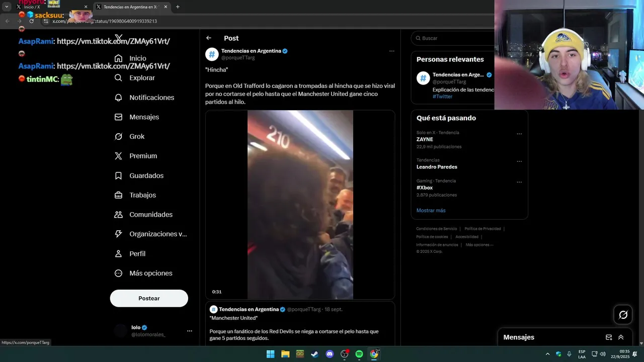Image resolution: width=644 pixels, height=362 pixels.
Task: Open Windows Start button on taskbar
Action: [270, 354]
